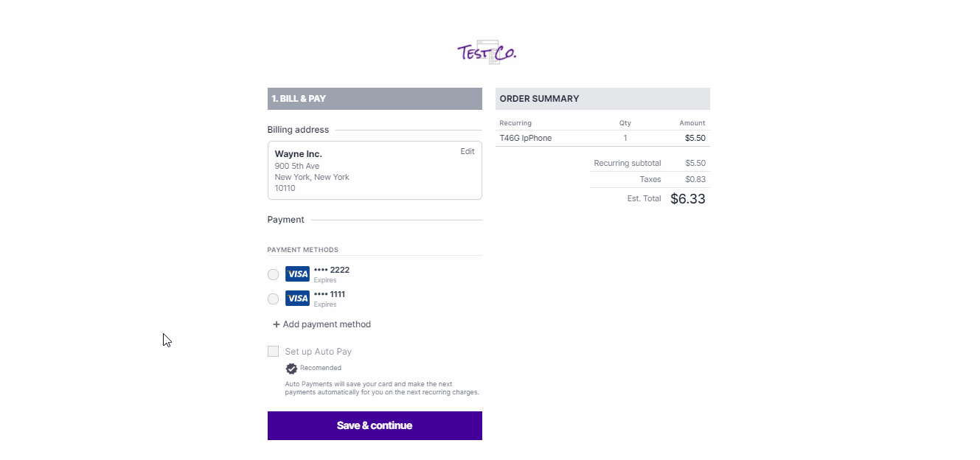Click the Set up Auto Pay label
The height and width of the screenshot is (460, 980).
click(x=319, y=352)
